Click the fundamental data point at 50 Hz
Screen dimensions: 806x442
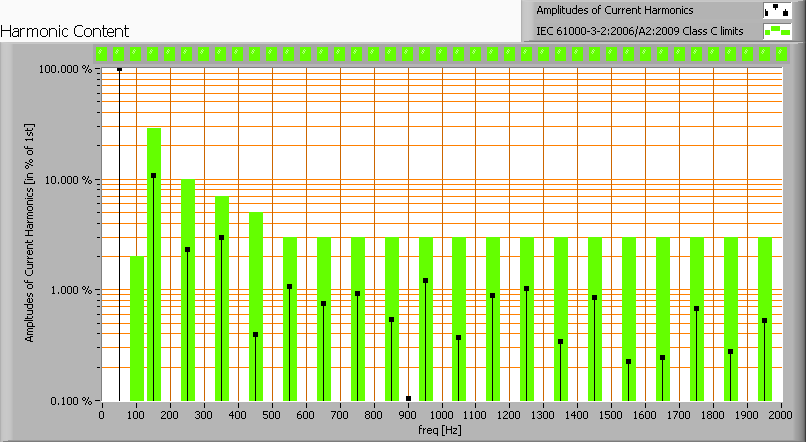(119, 69)
